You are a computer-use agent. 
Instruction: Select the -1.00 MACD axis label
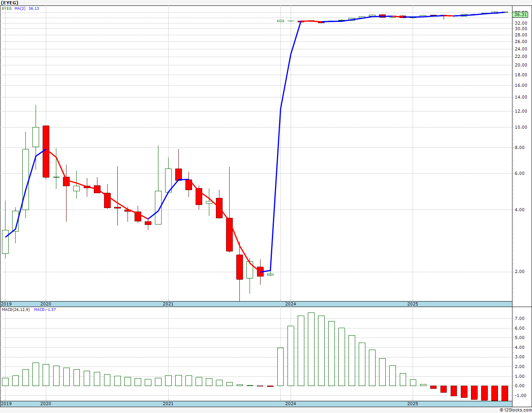521,395
